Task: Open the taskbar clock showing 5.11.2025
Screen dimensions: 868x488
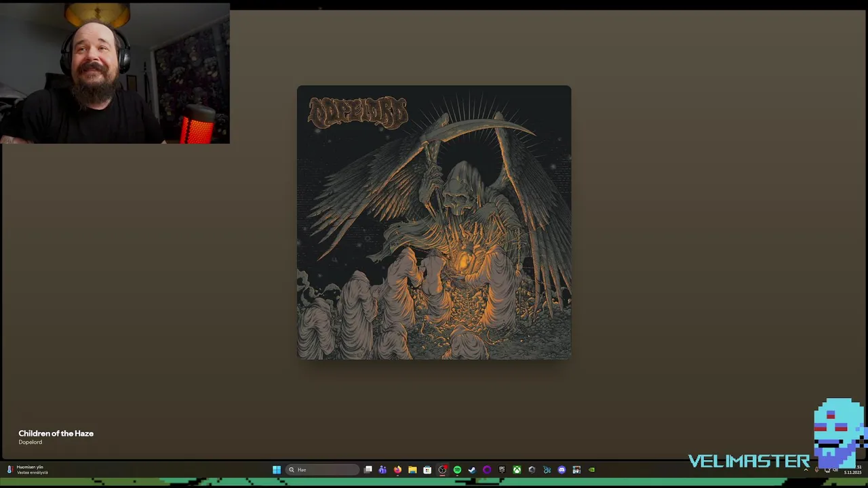Action: click(x=852, y=470)
